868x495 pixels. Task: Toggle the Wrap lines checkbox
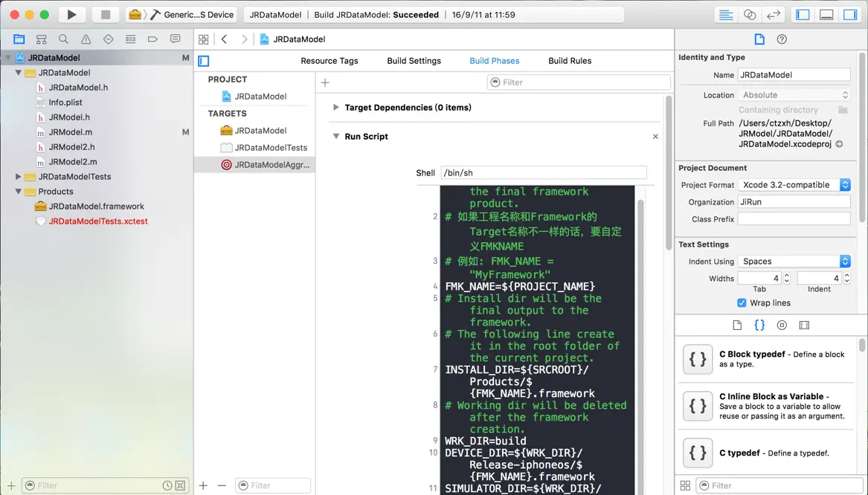[742, 303]
